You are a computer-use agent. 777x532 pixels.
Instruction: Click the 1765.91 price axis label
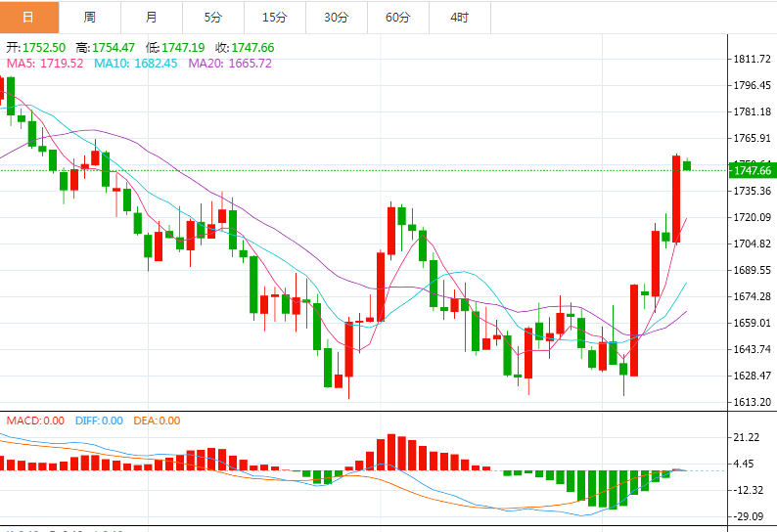point(753,138)
